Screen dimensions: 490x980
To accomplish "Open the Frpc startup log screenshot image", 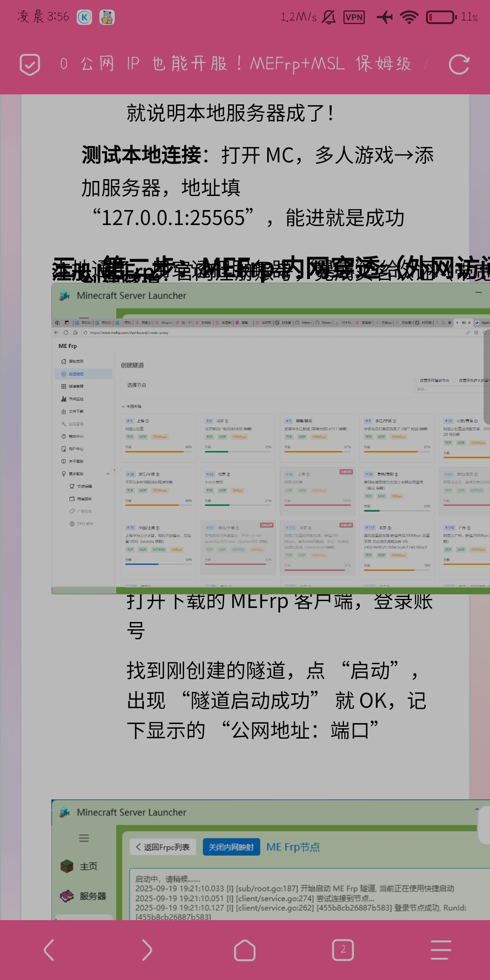I will click(x=271, y=860).
